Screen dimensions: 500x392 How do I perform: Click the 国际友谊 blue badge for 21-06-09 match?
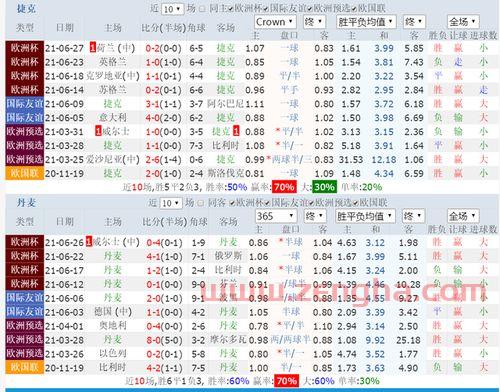[25, 104]
